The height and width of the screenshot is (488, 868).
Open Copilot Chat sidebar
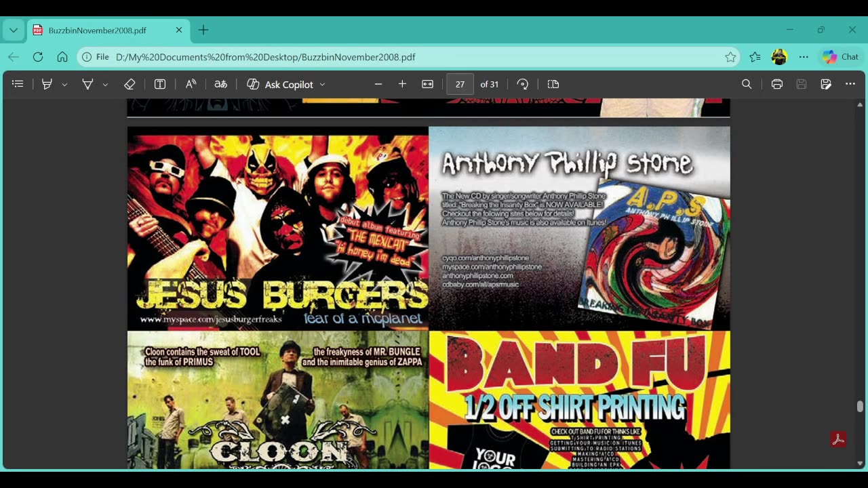pyautogui.click(x=841, y=57)
